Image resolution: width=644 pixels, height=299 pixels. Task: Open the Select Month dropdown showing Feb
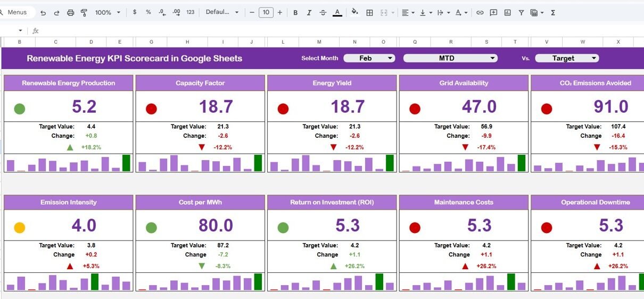[x=369, y=58]
